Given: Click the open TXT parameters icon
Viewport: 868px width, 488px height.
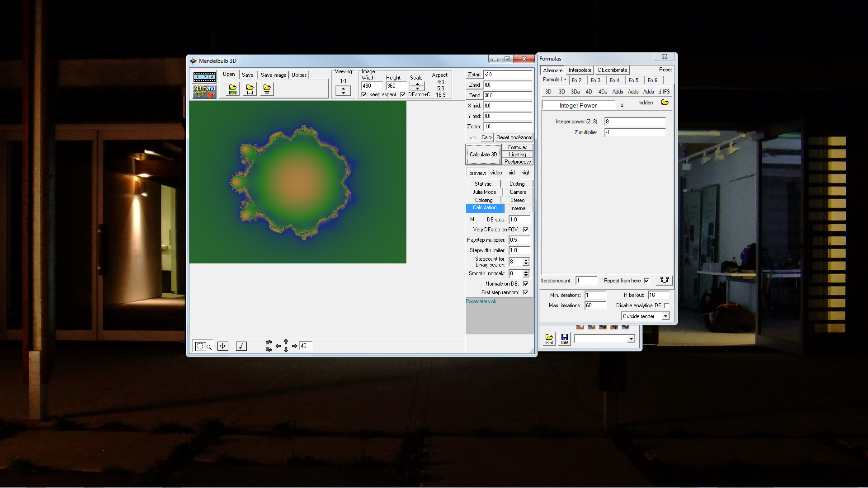Looking at the screenshot, I should [267, 89].
